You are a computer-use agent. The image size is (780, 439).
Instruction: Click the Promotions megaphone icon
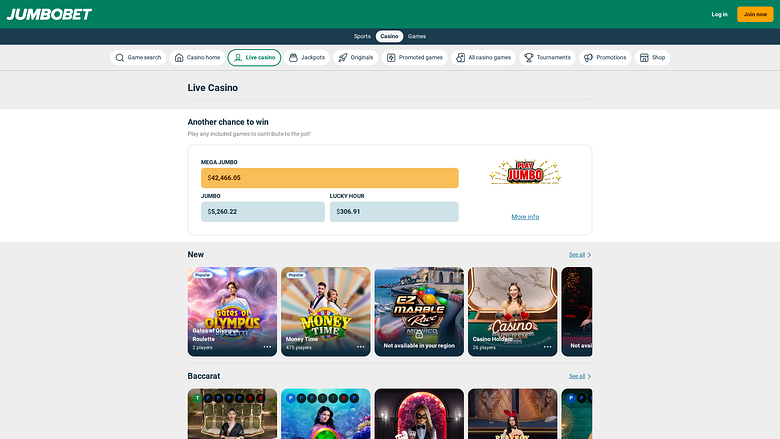(x=588, y=58)
